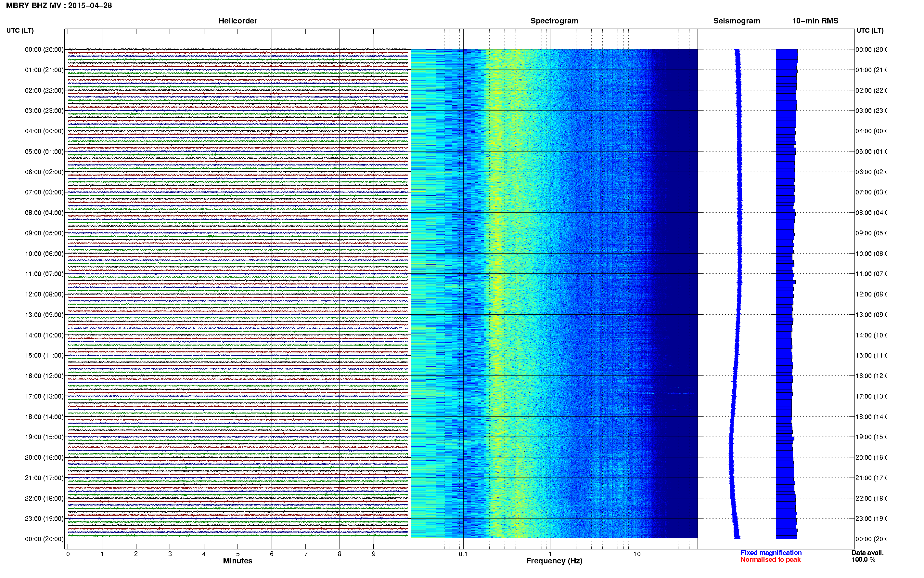
Task: Click tick label 5 on the Minutes axis
Action: coord(238,554)
